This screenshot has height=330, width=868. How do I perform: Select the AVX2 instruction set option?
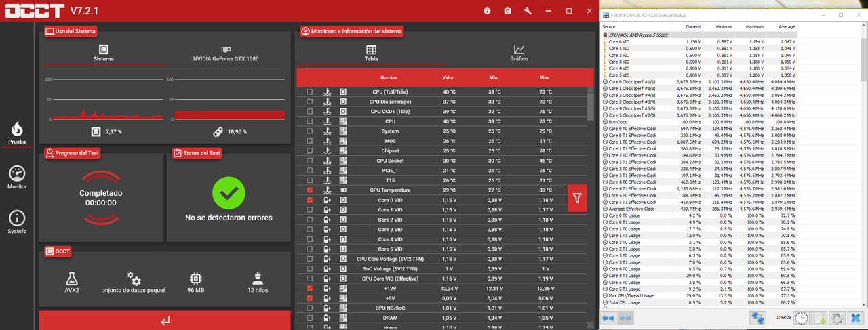(72, 283)
